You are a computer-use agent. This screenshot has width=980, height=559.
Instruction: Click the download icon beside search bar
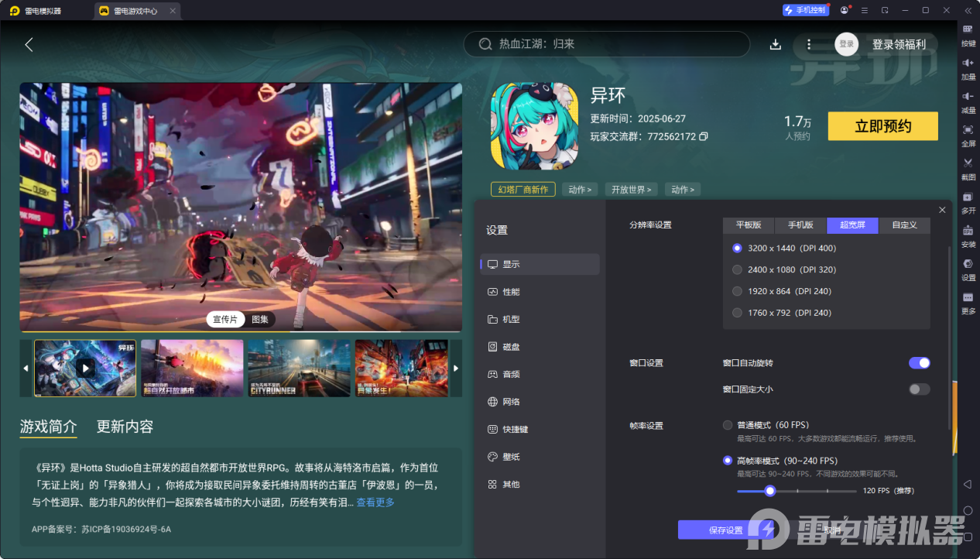coord(775,44)
